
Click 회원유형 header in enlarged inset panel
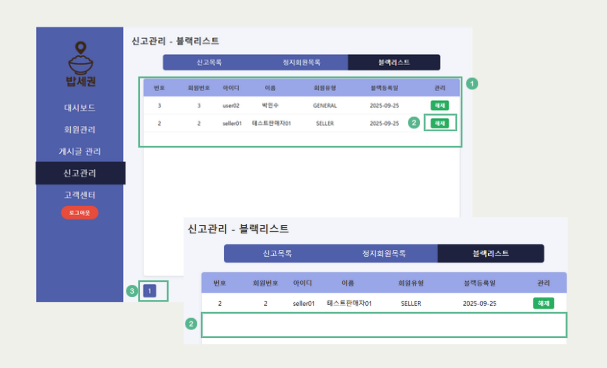[x=411, y=283]
